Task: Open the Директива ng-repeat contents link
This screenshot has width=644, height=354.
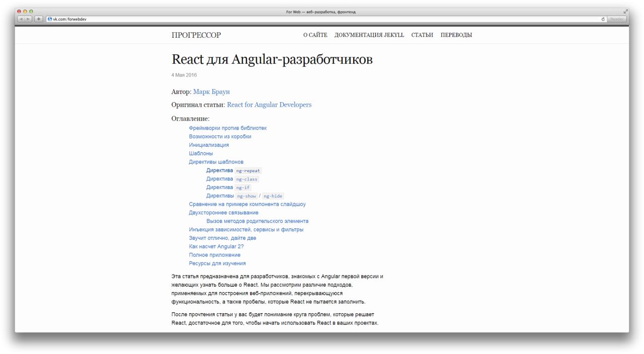Action: [x=234, y=170]
